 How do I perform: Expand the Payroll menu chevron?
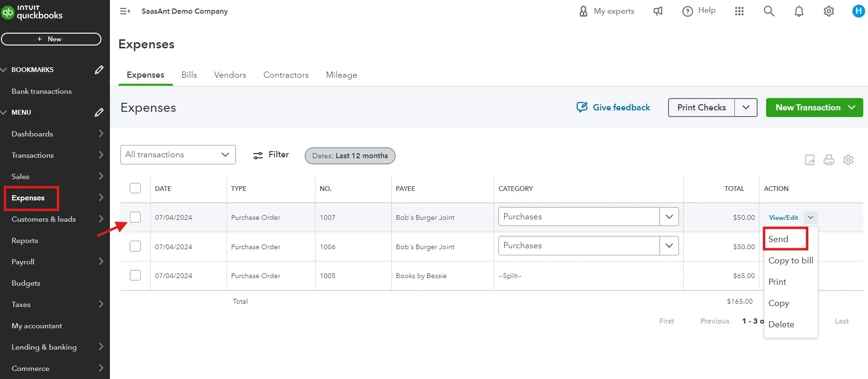[101, 262]
